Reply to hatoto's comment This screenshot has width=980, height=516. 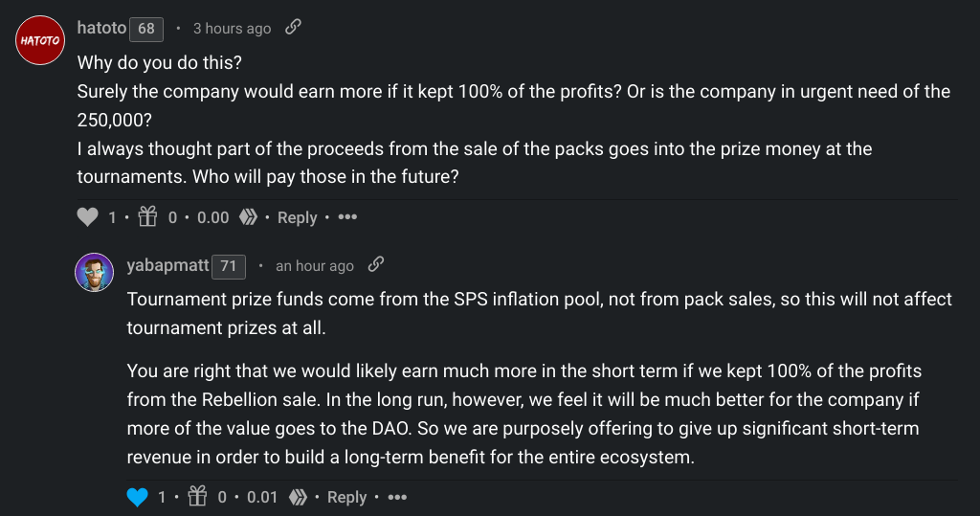pyautogui.click(x=297, y=218)
